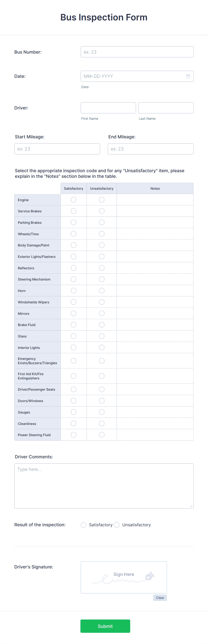Select Satisfactory as the inspection result

tap(83, 525)
